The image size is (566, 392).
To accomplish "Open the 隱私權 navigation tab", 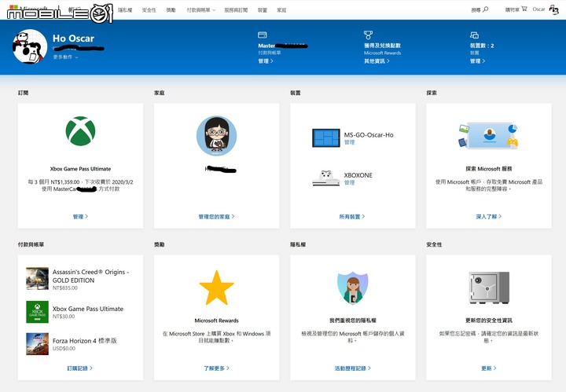I will coord(125,10).
